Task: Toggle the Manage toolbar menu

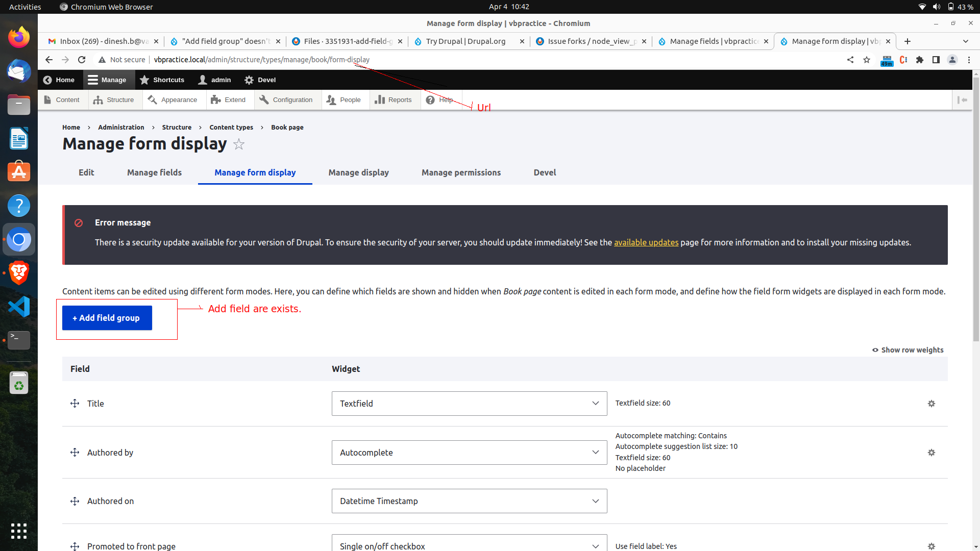Action: (x=108, y=80)
